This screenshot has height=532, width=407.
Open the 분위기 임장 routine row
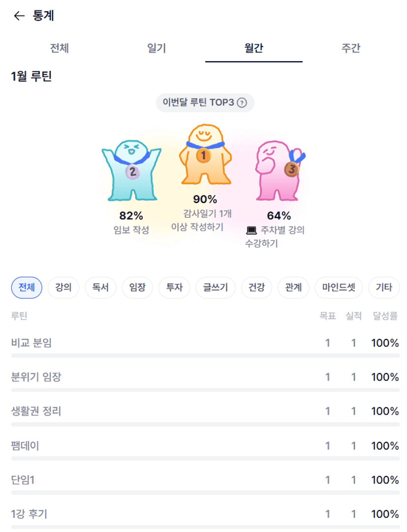point(36,377)
